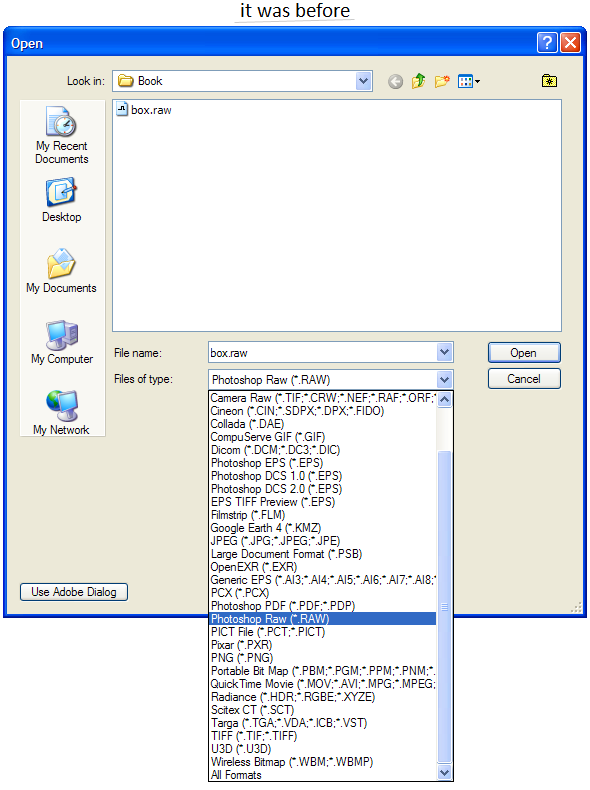Click the format list scrollbar thumb
This screenshot has height=790, width=590.
[444, 607]
